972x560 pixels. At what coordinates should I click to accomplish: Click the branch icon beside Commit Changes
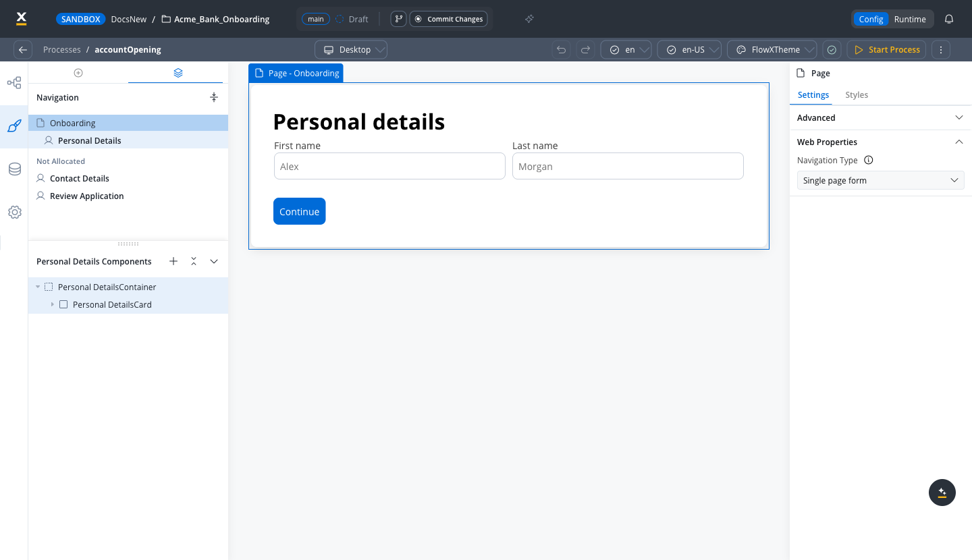point(398,19)
